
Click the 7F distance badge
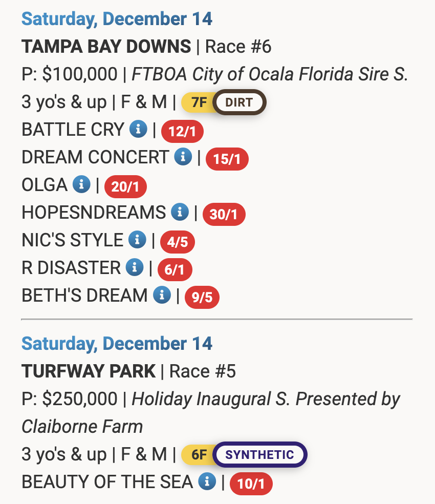pyautogui.click(x=198, y=102)
